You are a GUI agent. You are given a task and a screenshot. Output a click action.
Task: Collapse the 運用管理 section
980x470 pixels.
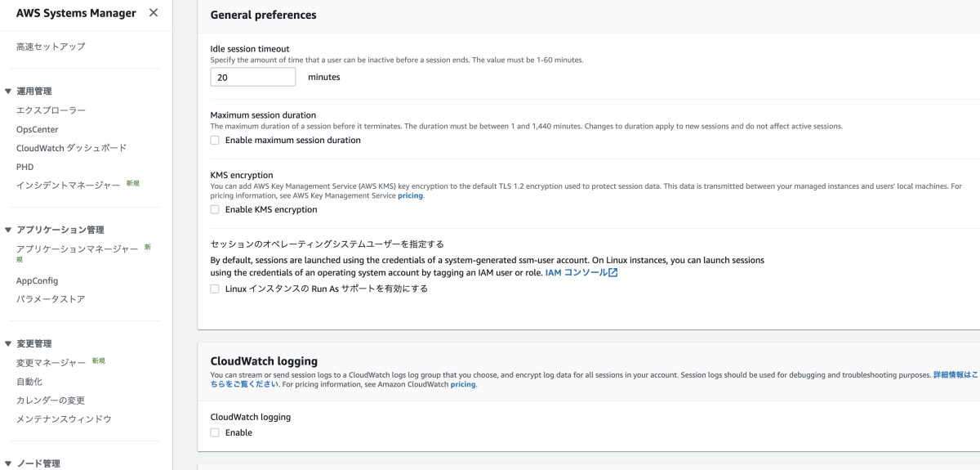click(x=8, y=92)
